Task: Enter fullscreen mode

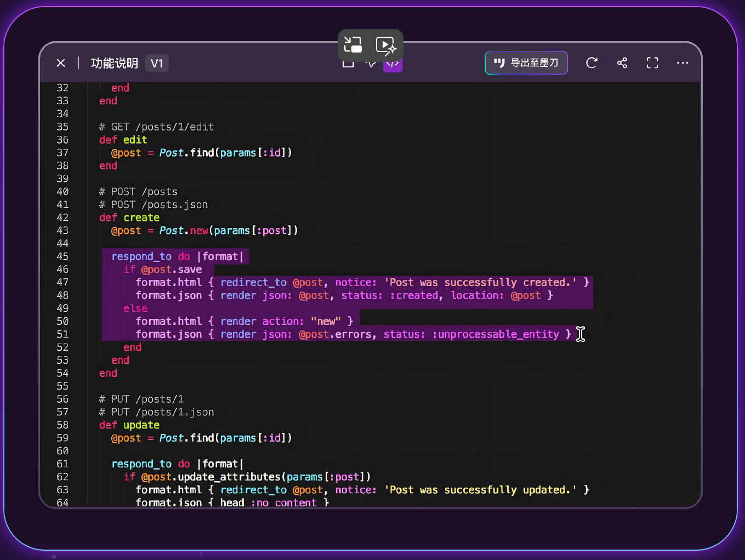Action: pyautogui.click(x=652, y=63)
